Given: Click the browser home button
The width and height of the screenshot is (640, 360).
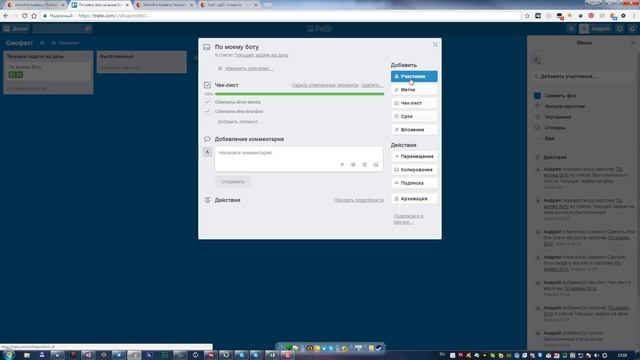Looking at the screenshot, I should [34, 16].
